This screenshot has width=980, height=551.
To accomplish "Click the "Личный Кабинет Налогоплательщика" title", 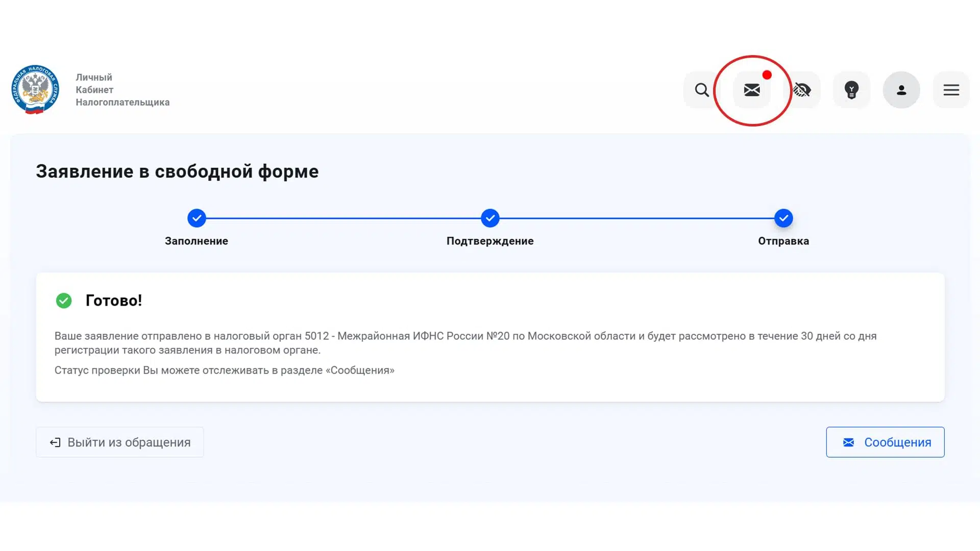I will coord(122,90).
